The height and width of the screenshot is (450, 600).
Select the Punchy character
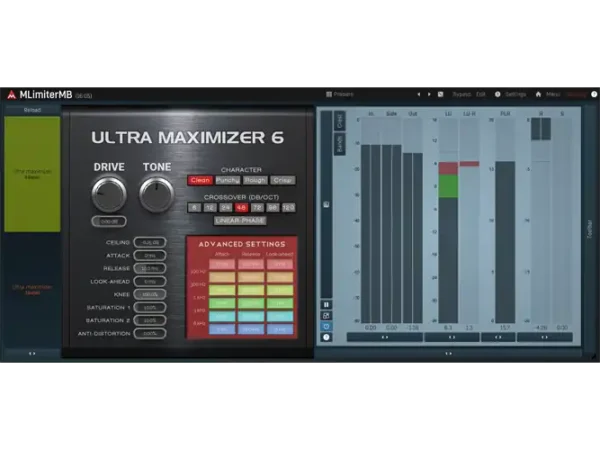(x=228, y=180)
